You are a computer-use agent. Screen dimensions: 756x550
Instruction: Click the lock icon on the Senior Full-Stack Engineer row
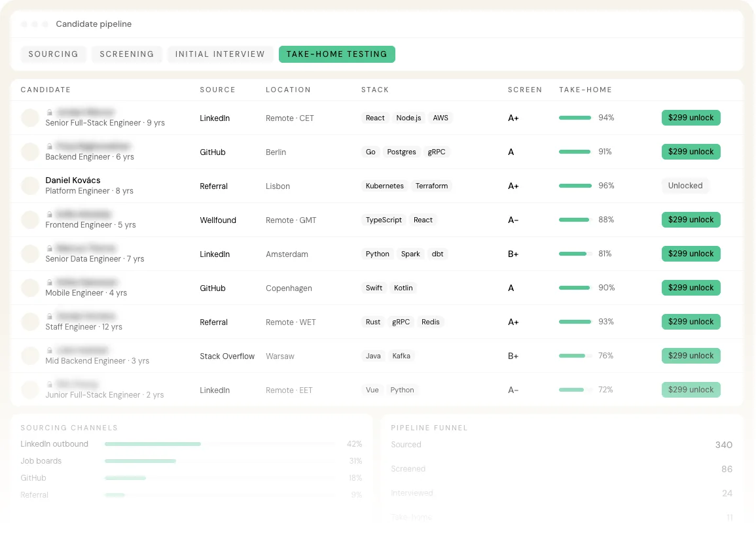[x=49, y=112]
